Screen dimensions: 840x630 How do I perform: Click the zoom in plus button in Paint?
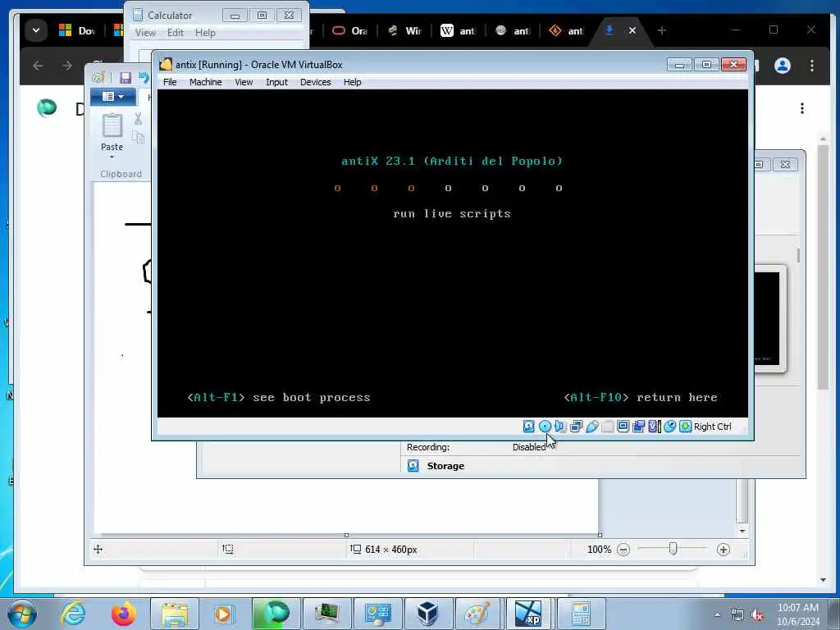pos(724,550)
